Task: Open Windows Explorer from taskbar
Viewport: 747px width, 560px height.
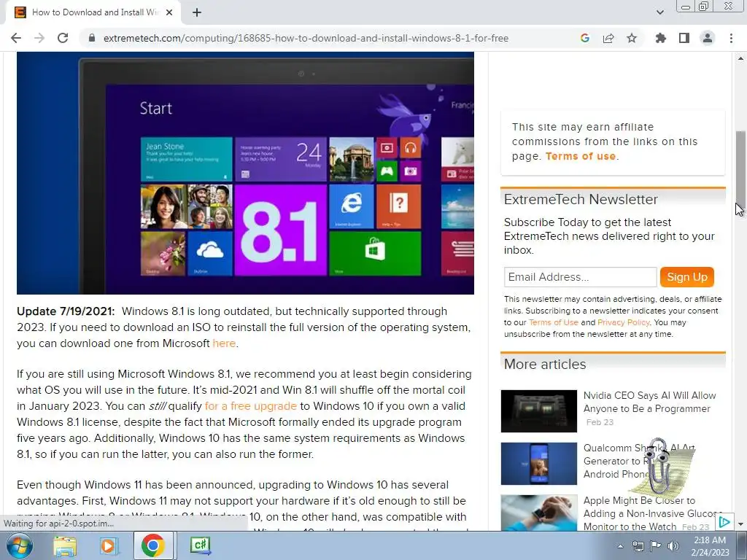Action: 65,545
